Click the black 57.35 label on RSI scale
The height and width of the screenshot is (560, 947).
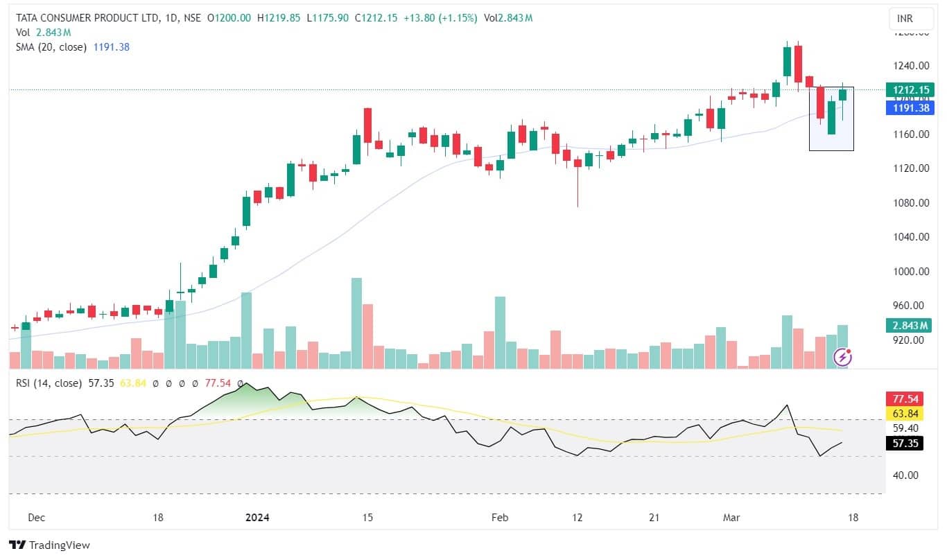[x=904, y=444]
